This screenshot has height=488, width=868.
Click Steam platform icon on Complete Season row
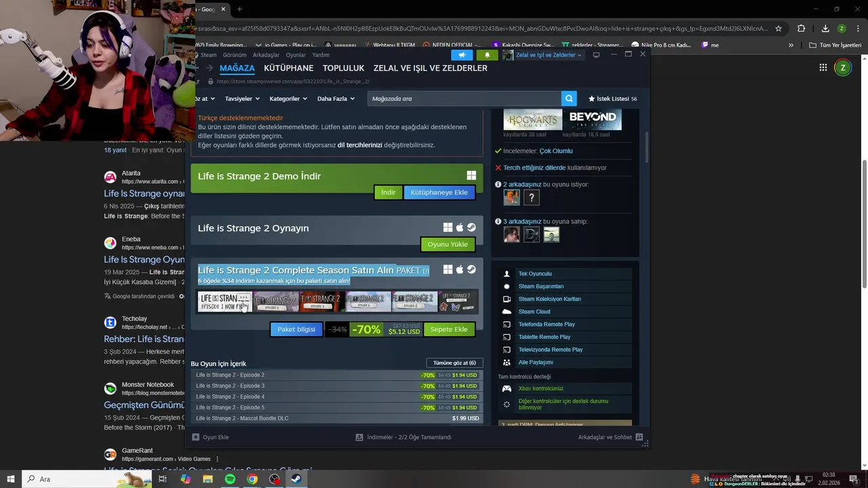coord(471,270)
